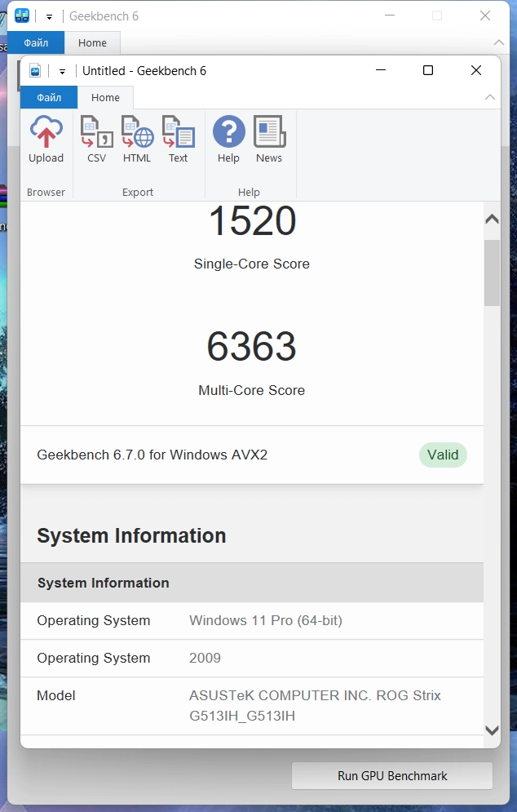Screen dimensions: 517x812
Task: Click the Valid status badge
Action: pyautogui.click(x=443, y=455)
